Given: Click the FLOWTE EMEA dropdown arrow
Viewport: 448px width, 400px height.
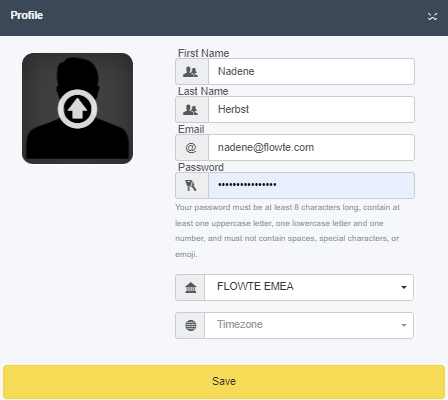Looking at the screenshot, I should click(404, 287).
